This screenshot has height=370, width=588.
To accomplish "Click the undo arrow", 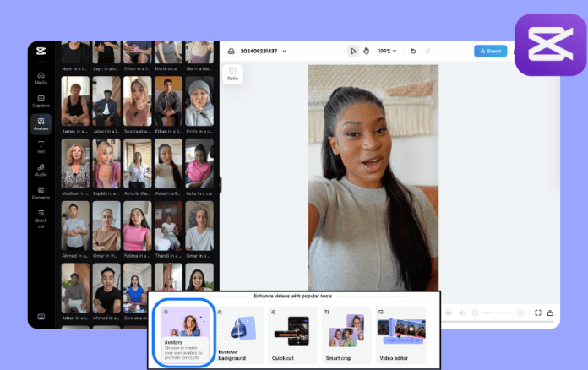I will click(413, 51).
